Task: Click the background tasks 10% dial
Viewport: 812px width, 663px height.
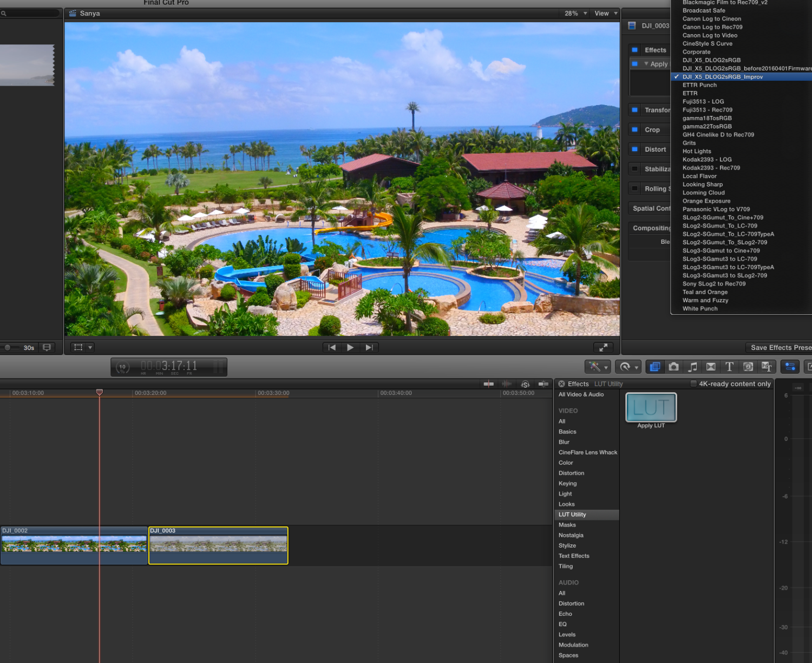Action: [123, 367]
